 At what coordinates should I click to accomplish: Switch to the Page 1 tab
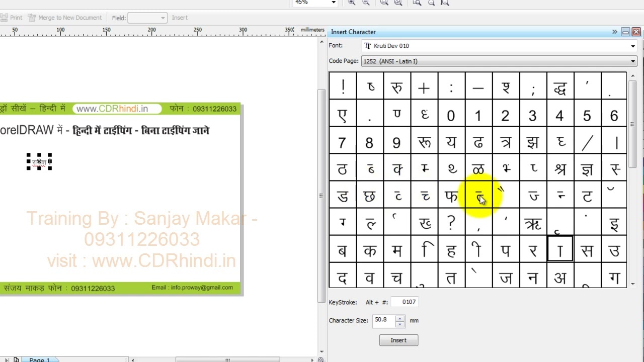tap(39, 359)
